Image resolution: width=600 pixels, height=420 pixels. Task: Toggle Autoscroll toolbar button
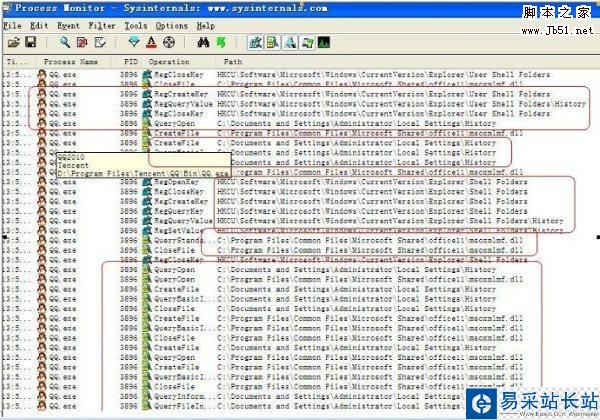click(82, 42)
